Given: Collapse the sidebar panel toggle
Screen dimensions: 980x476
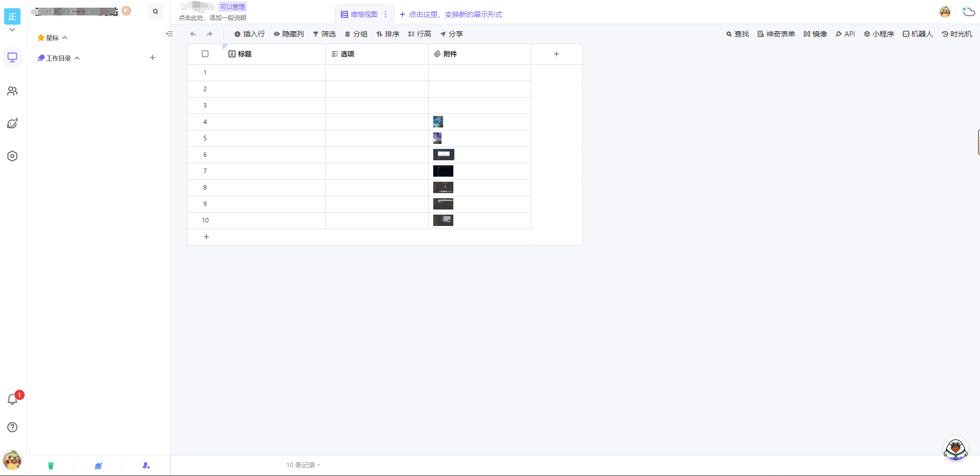Looking at the screenshot, I should point(169,34).
